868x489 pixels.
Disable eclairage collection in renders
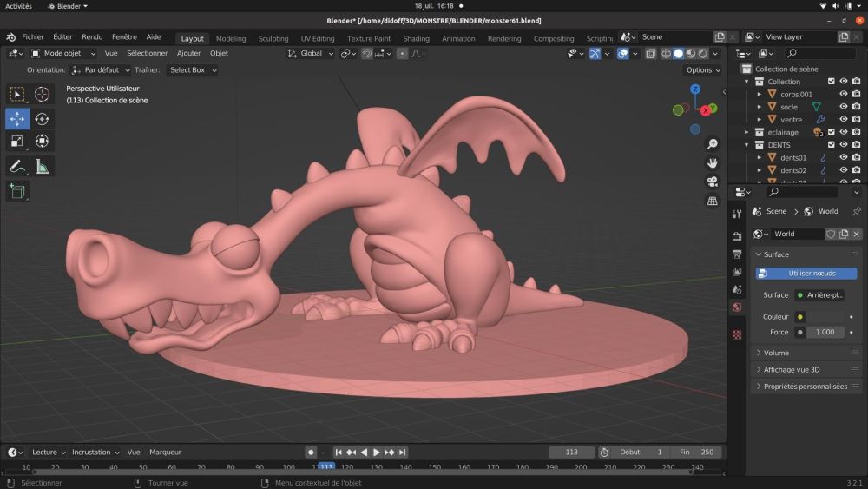[x=856, y=132]
